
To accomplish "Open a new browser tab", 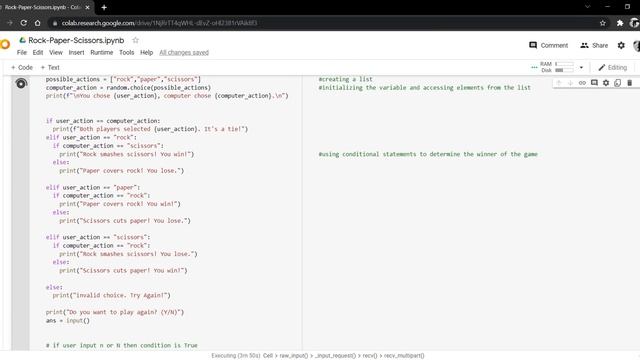I will point(104,7).
